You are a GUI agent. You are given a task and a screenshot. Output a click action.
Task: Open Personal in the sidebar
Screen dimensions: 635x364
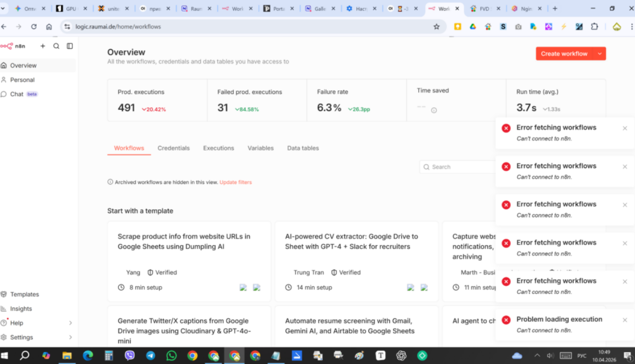[38, 80]
